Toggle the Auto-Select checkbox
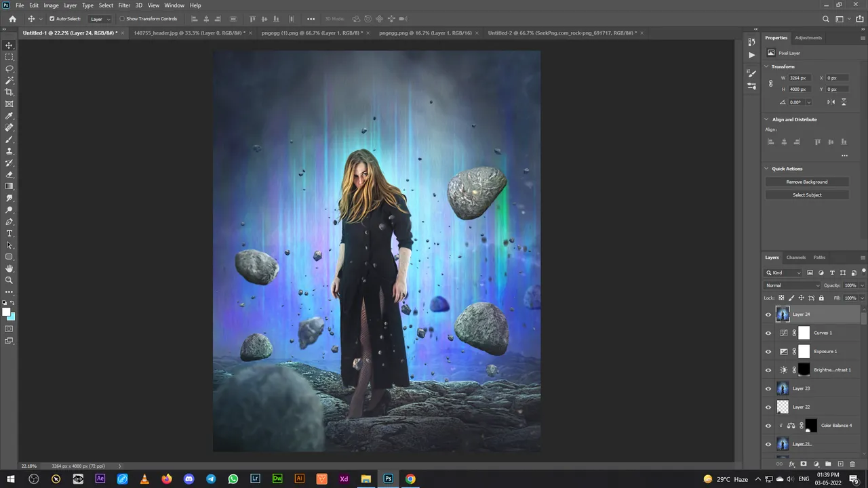 52,19
